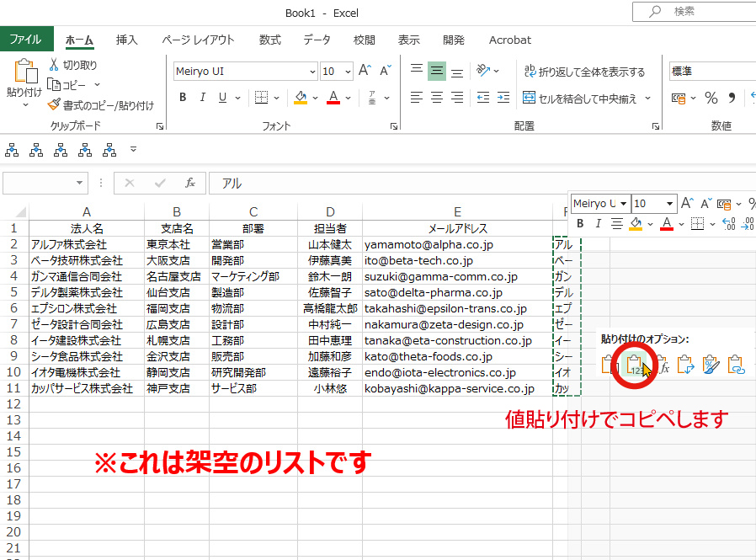The height and width of the screenshot is (560, 756).
Task: Click the Cut (切り取り) scissors button
Action: point(72,65)
